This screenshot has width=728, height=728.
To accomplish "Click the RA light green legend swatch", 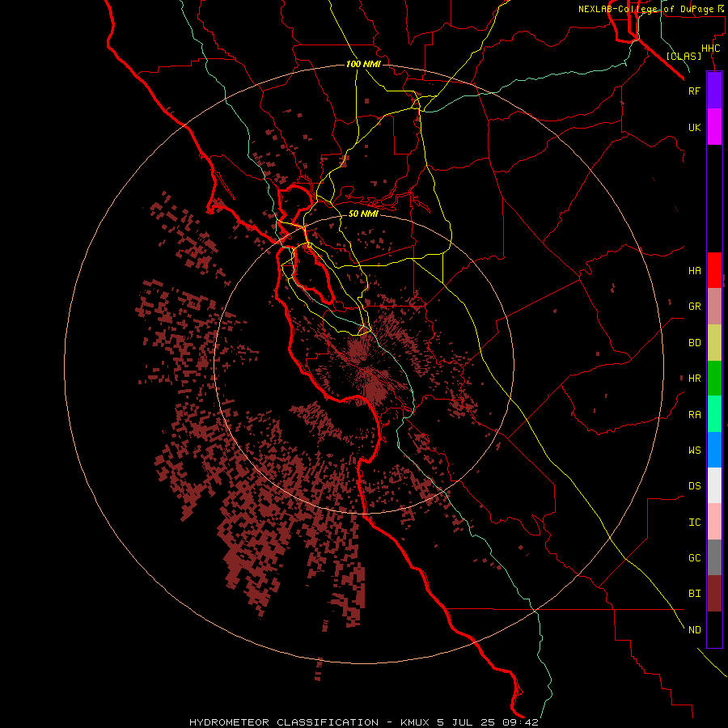I will click(714, 414).
